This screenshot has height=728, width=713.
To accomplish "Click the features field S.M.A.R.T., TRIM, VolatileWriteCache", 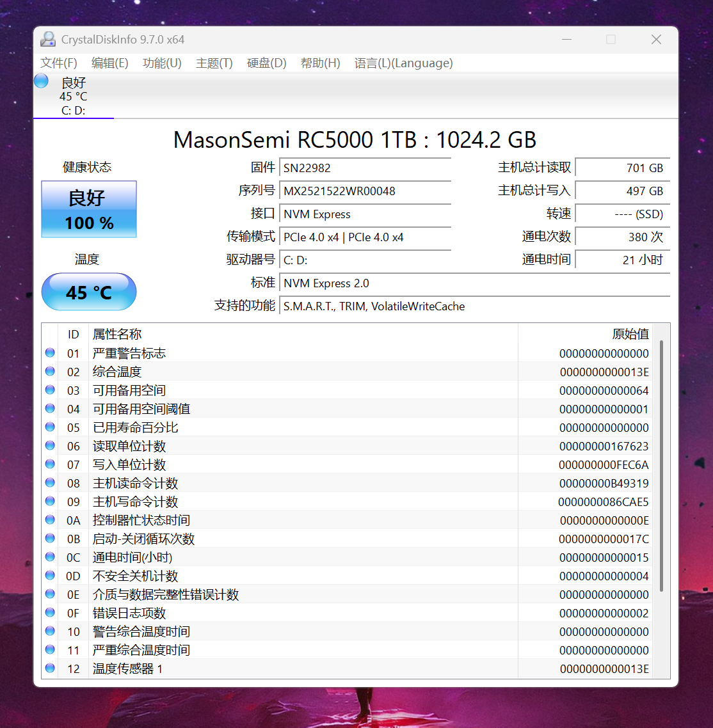I will [x=474, y=306].
